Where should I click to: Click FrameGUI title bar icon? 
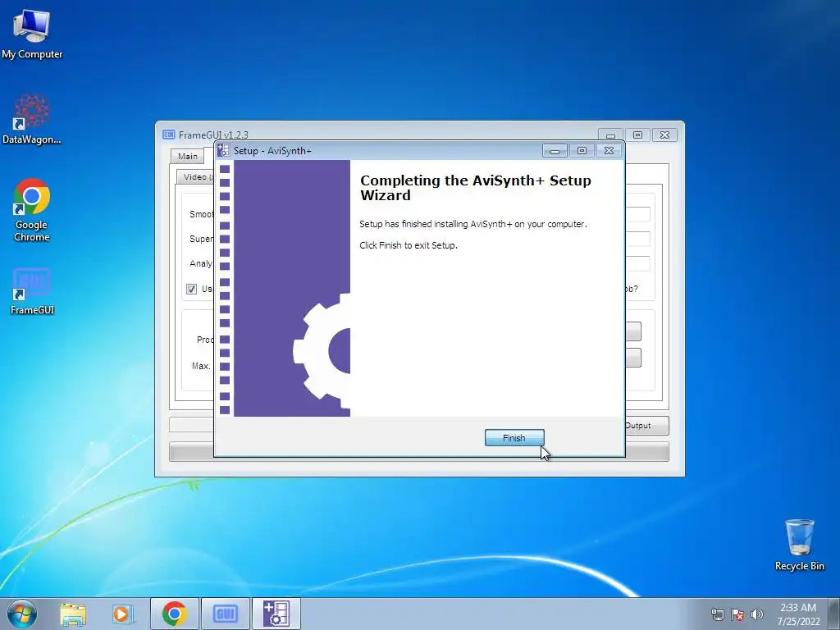(x=169, y=135)
